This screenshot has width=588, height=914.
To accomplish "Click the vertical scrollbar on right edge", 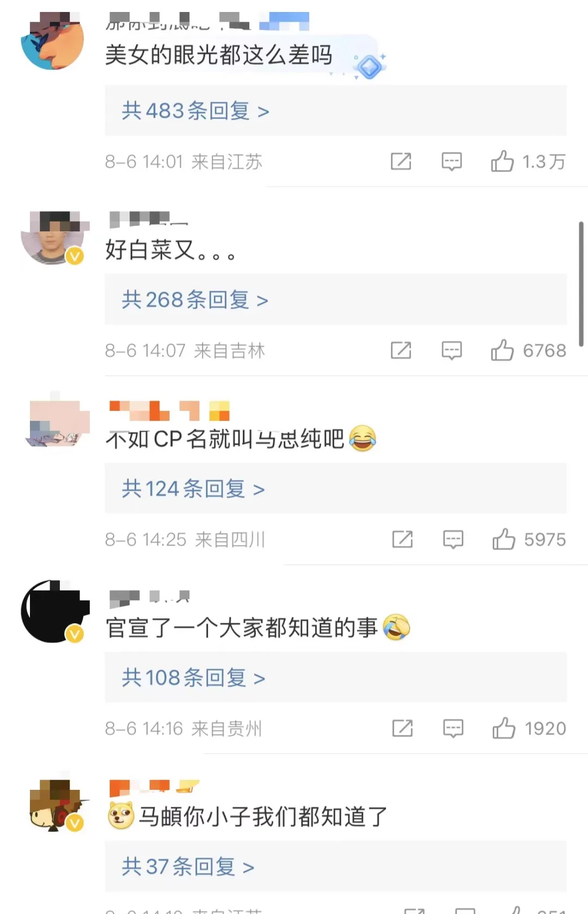I will coord(581,284).
